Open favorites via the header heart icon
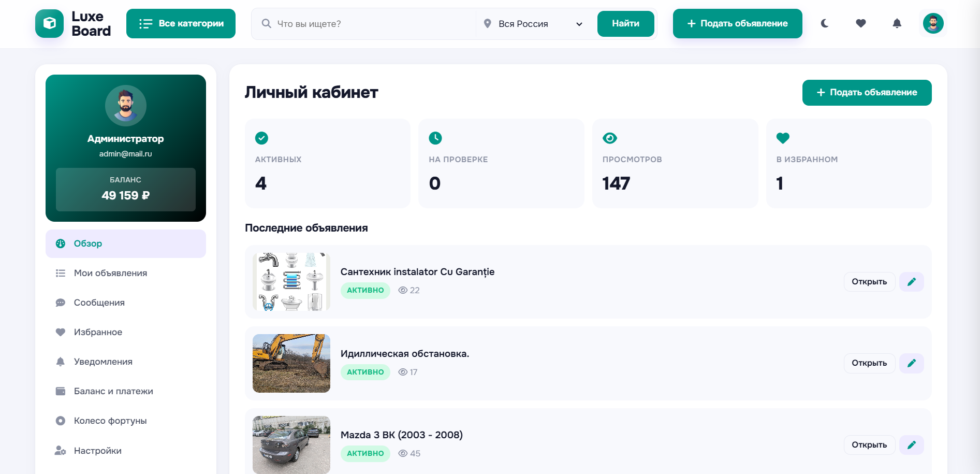Viewport: 980px width, 474px height. point(861,23)
